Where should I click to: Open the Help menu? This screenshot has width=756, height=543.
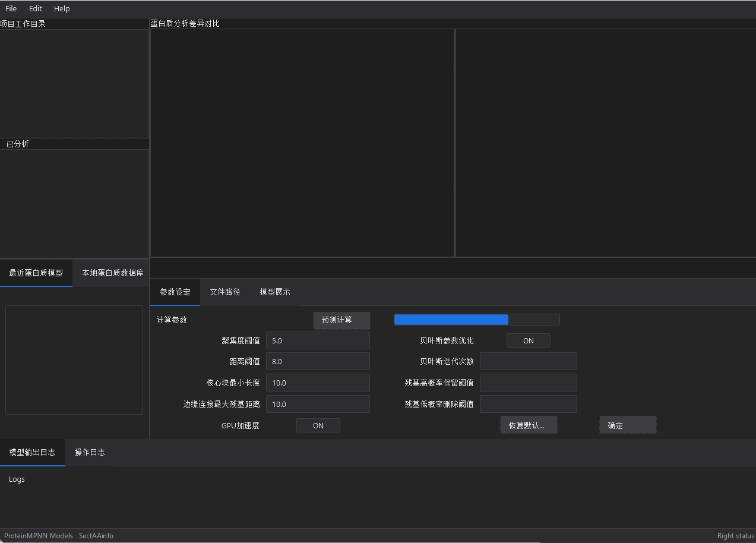pyautogui.click(x=62, y=9)
